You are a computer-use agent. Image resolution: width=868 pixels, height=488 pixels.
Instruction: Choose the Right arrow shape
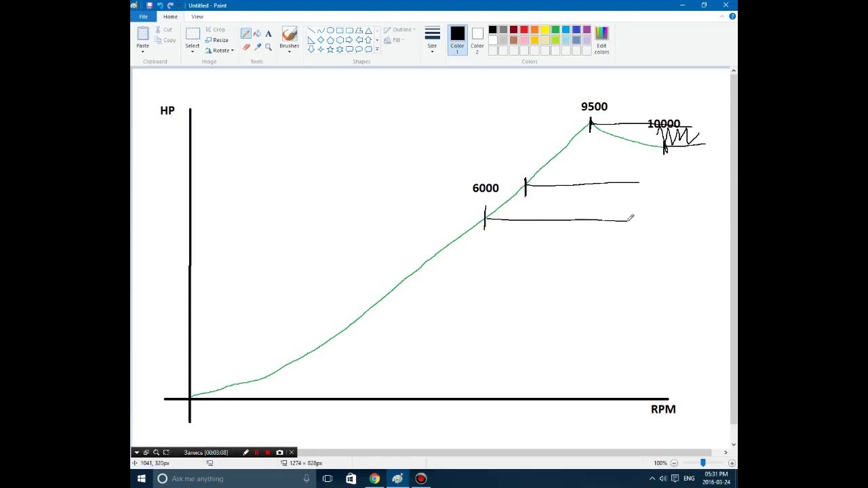(349, 40)
